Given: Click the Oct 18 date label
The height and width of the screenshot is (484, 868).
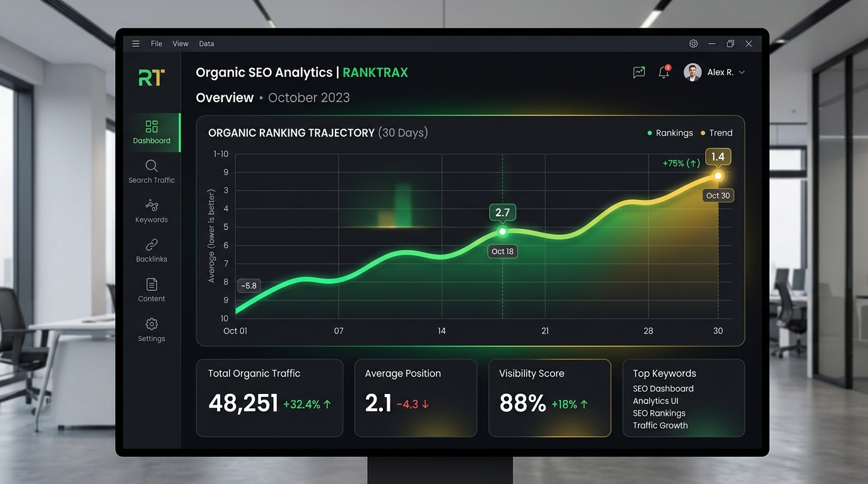Looking at the screenshot, I should [x=503, y=251].
